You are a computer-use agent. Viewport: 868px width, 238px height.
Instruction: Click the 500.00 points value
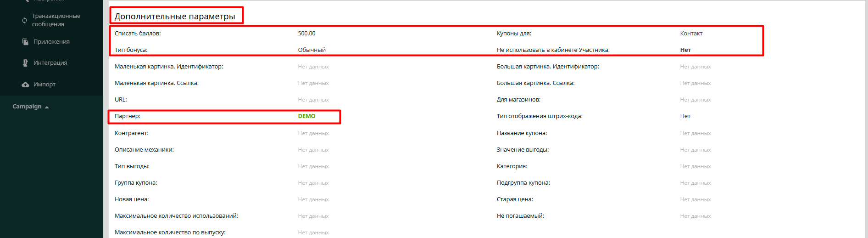click(306, 34)
